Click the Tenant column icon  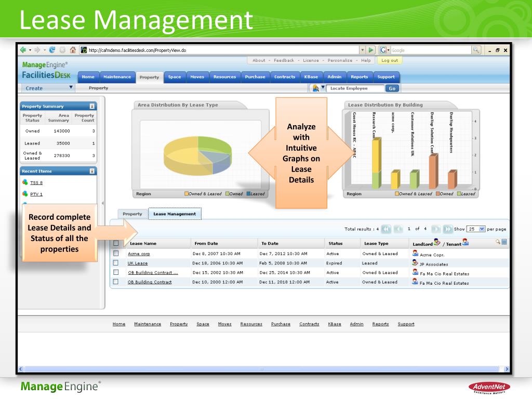click(465, 242)
